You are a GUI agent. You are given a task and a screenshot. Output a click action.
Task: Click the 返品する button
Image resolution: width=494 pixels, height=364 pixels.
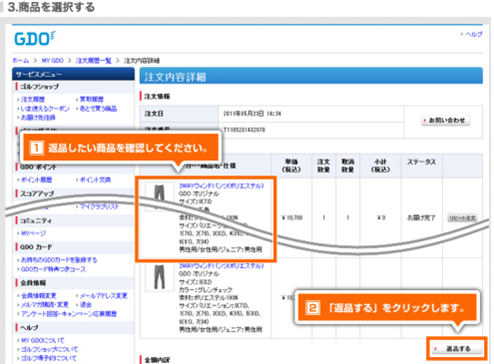point(458,349)
